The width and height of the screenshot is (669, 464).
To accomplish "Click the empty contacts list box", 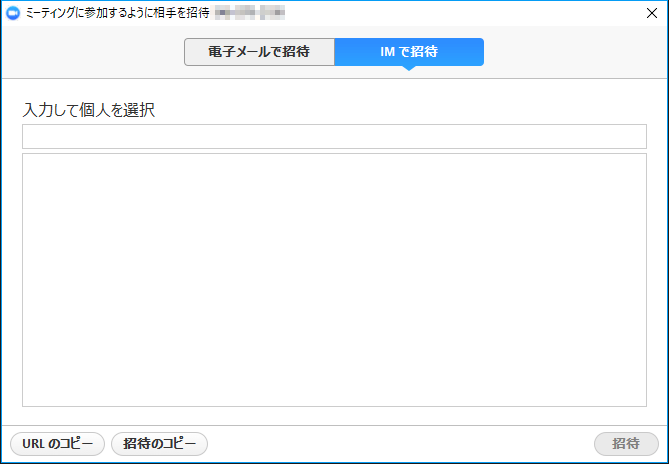I will pyautogui.click(x=334, y=280).
